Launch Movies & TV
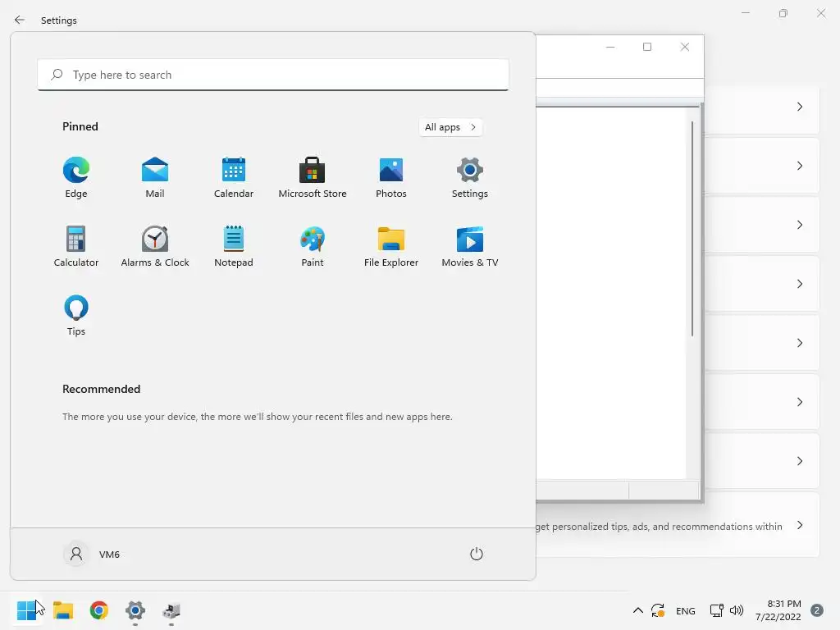Screen dimensions: 840x630 (x=470, y=246)
